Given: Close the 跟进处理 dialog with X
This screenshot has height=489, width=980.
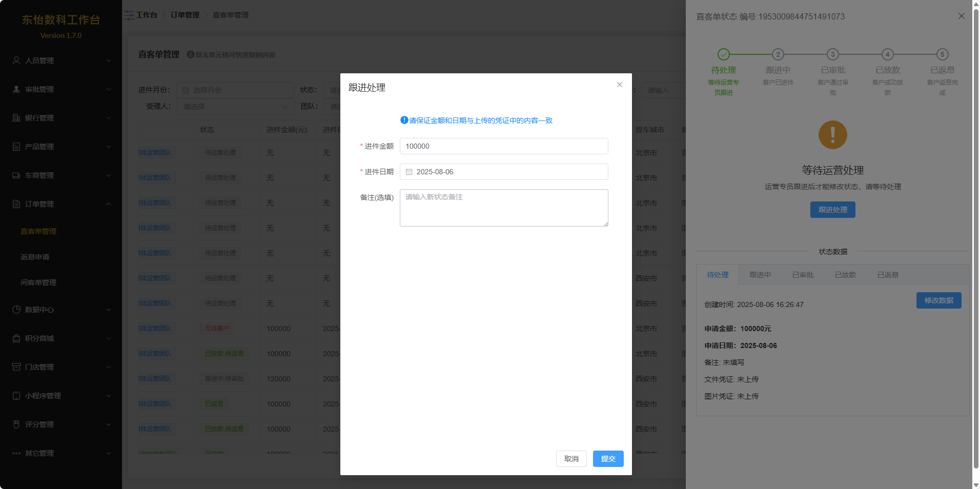Looking at the screenshot, I should point(620,85).
